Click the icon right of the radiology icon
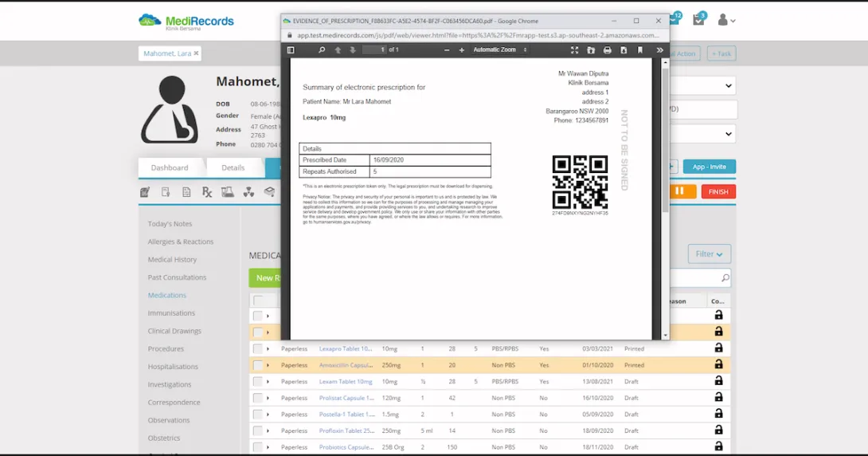The height and width of the screenshot is (456, 868). (270, 192)
